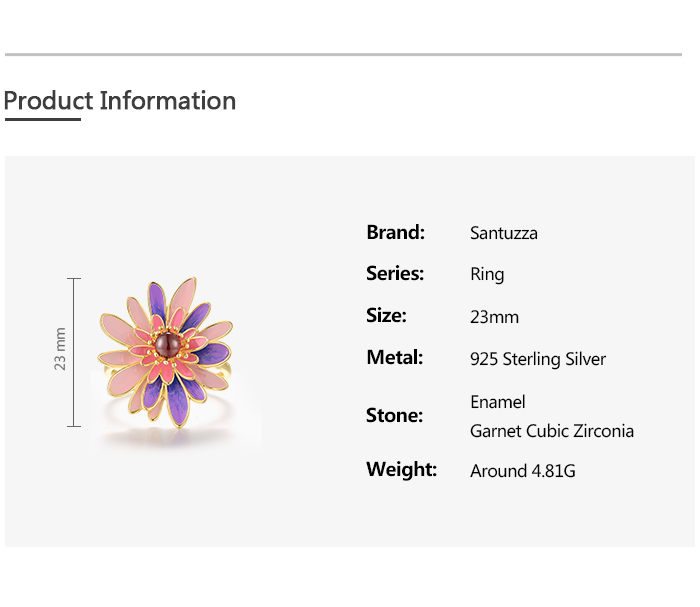Viewport: 700px width, 607px height.
Task: Select the Around 4.81G weight value
Action: 523,471
